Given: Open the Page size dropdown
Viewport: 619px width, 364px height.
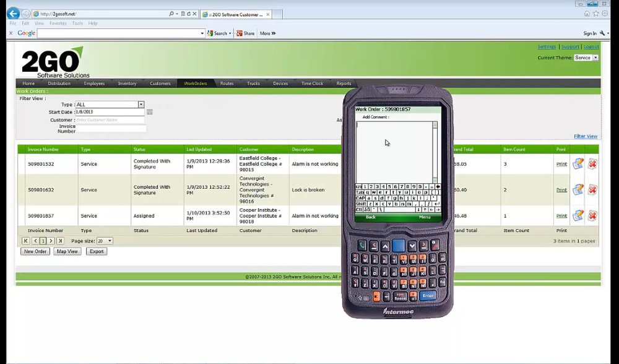Looking at the screenshot, I should pos(110,241).
